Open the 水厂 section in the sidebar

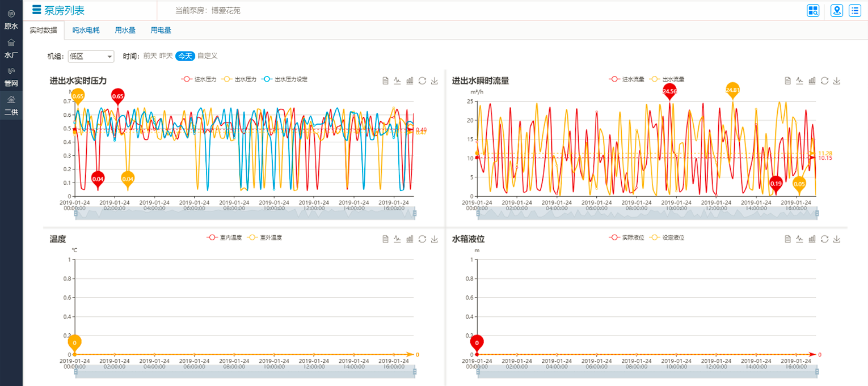[11, 49]
